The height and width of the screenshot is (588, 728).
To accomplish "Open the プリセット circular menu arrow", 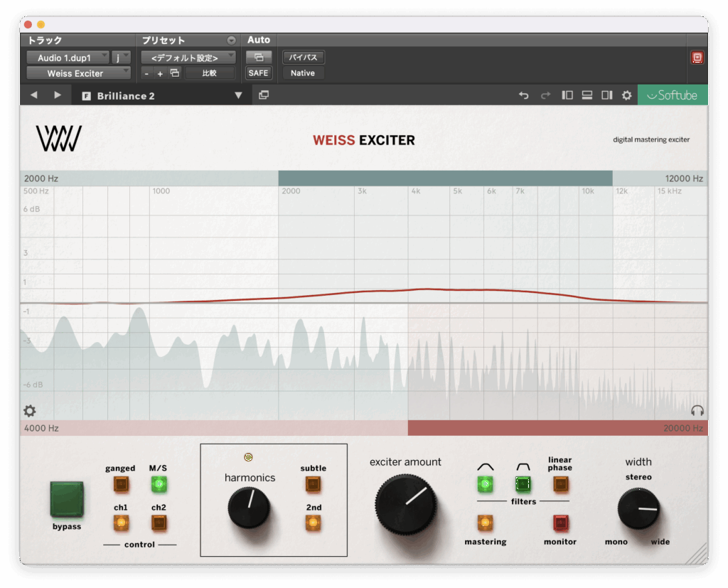I will pyautogui.click(x=231, y=41).
